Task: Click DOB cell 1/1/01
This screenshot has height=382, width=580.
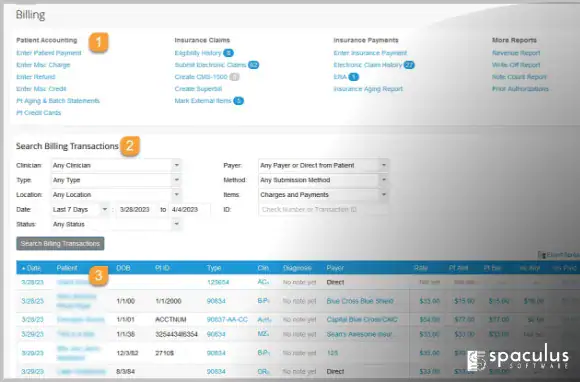Action: coord(125,320)
